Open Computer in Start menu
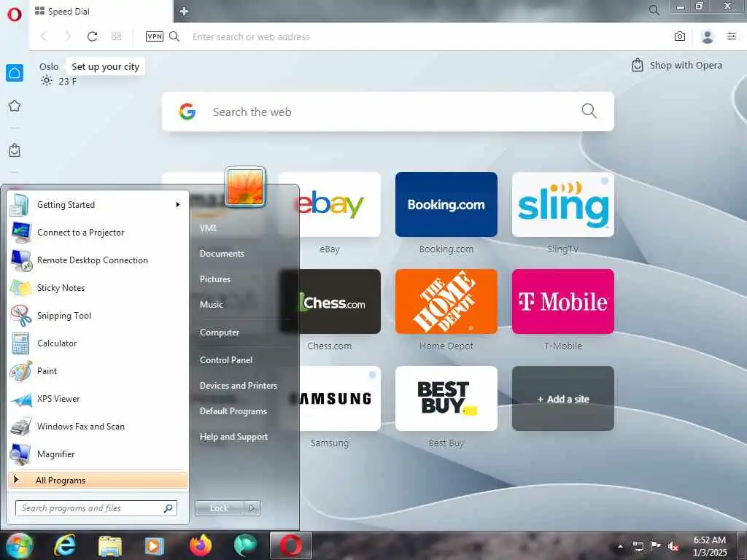This screenshot has height=560, width=747. [x=220, y=332]
